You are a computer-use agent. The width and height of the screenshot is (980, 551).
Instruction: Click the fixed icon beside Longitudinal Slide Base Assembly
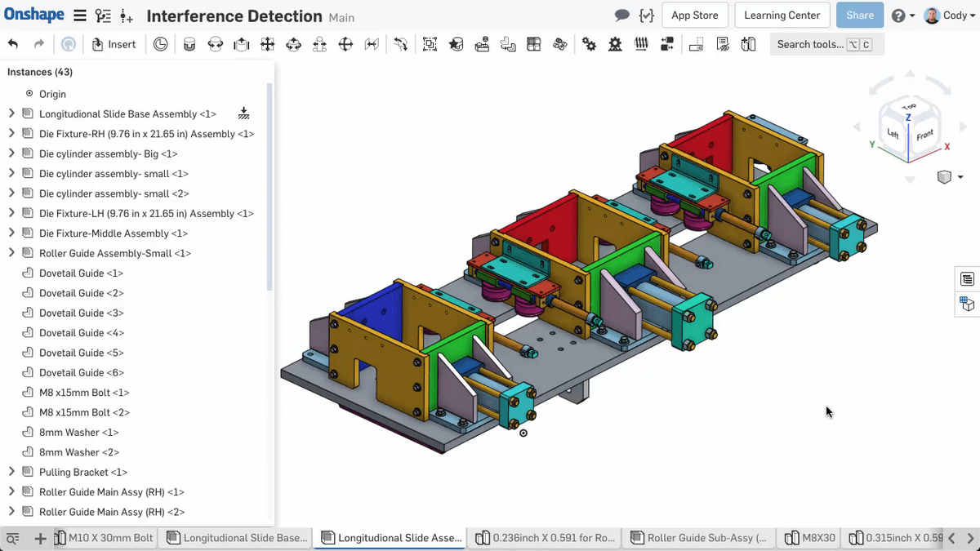(243, 113)
